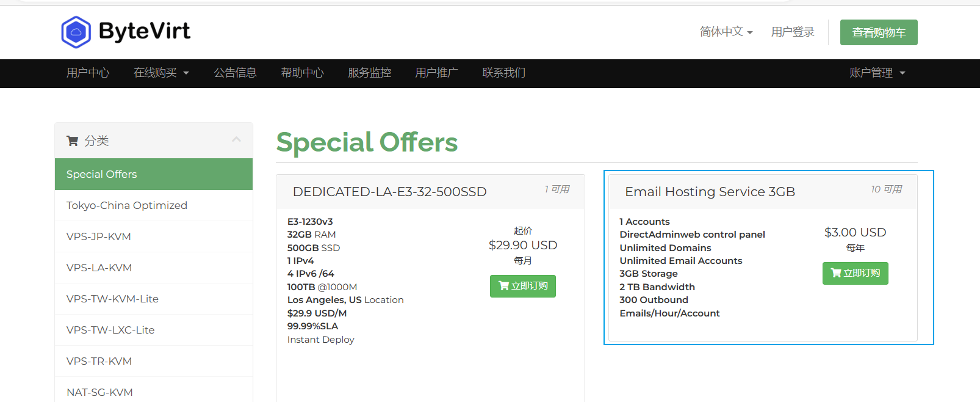Click the ByteVirt brand name text
The height and width of the screenshot is (402, 980).
[x=145, y=31]
